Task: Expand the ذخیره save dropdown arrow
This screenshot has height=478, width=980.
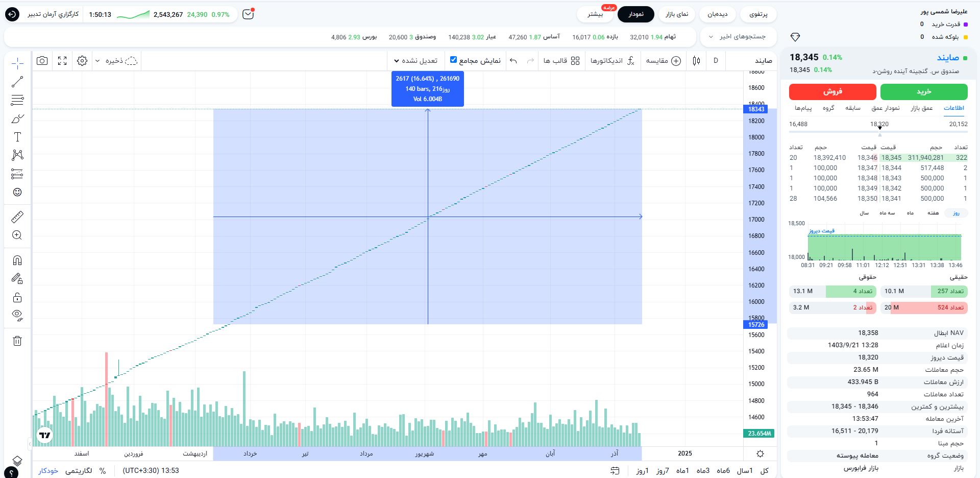Action: [x=97, y=61]
